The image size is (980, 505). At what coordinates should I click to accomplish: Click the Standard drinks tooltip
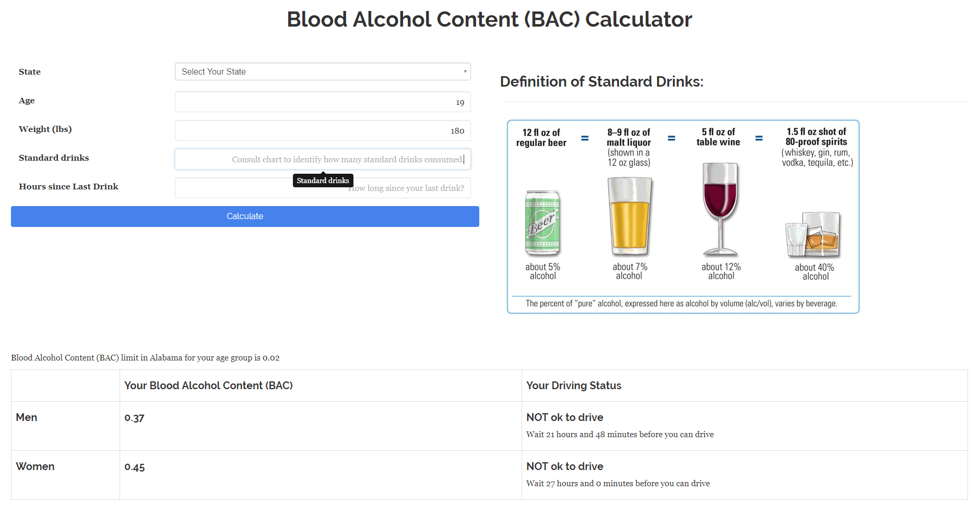click(x=323, y=181)
